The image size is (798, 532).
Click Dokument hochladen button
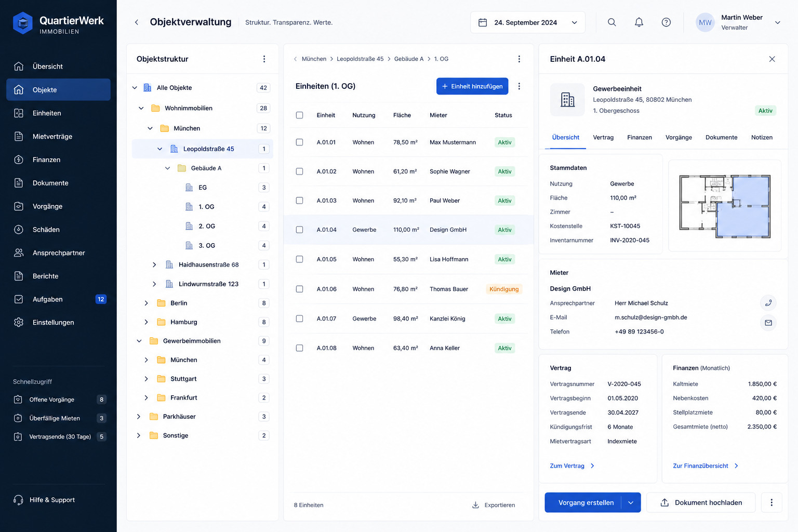pyautogui.click(x=701, y=502)
